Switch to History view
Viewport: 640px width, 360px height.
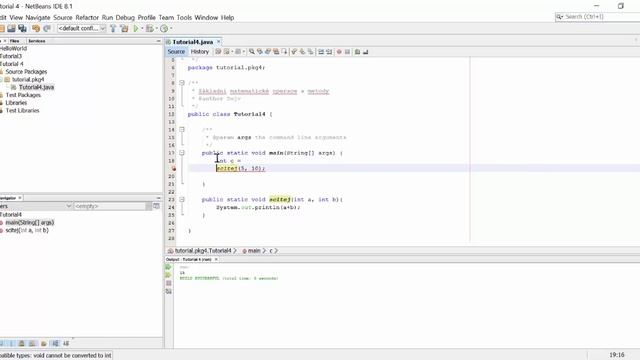pos(200,51)
